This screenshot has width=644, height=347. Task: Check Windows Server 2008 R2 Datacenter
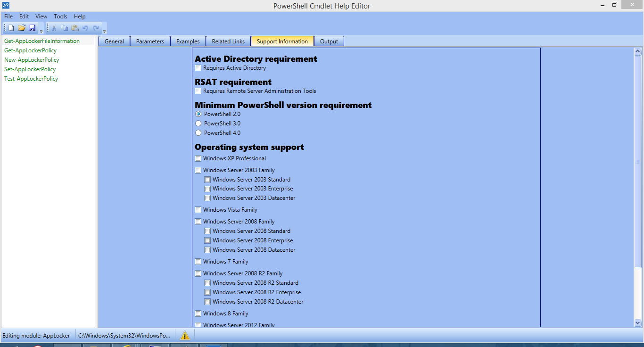[207, 302]
